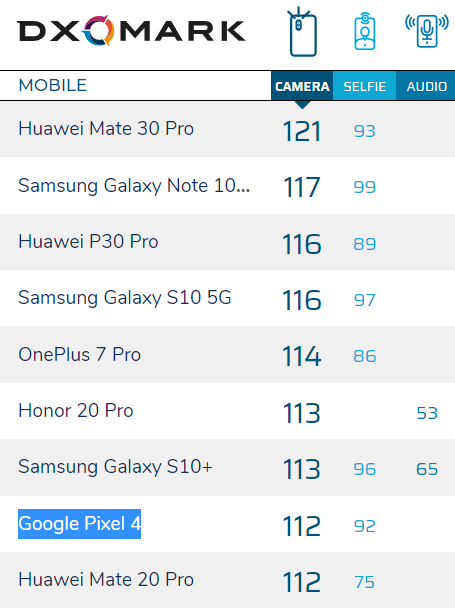Switch to the CAMERA tab
The height and width of the screenshot is (609, 455).
[x=302, y=86]
